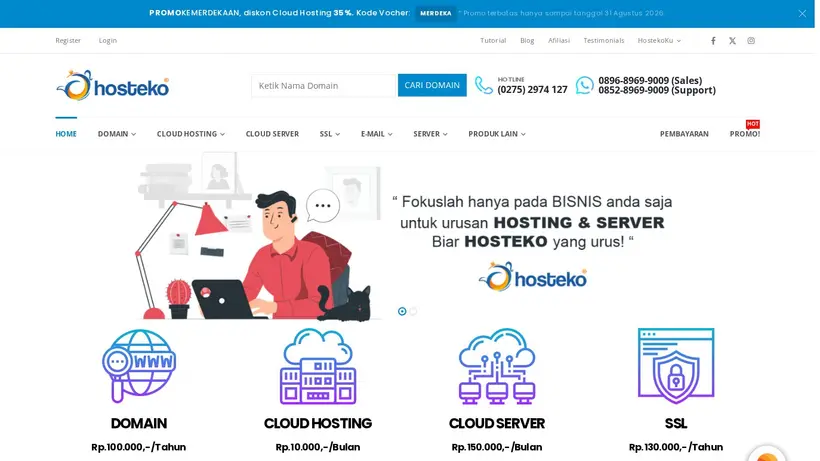This screenshot has height=461, width=820.
Task: Click the Rp.150.000,-/Bulan price
Action: (x=497, y=447)
